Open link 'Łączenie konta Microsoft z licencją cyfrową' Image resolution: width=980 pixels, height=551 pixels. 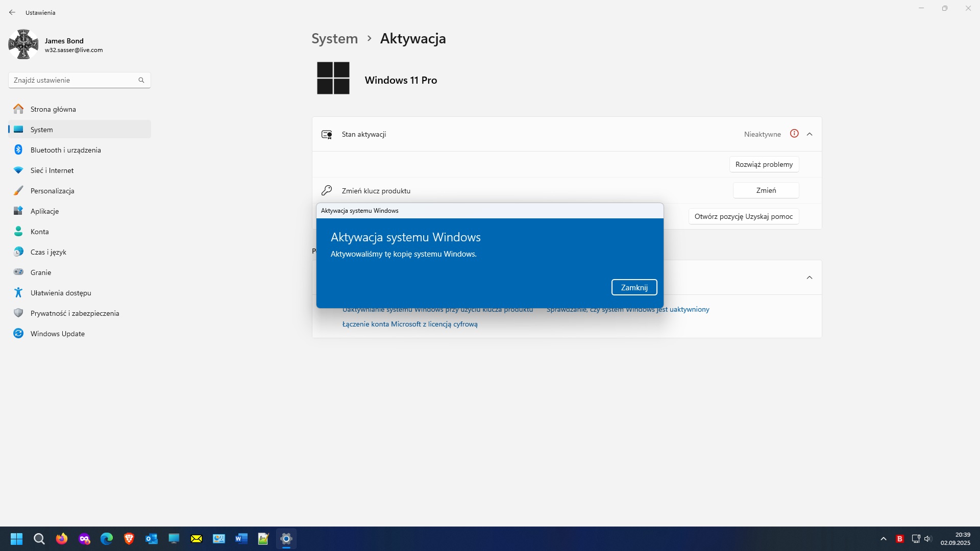[x=410, y=324]
